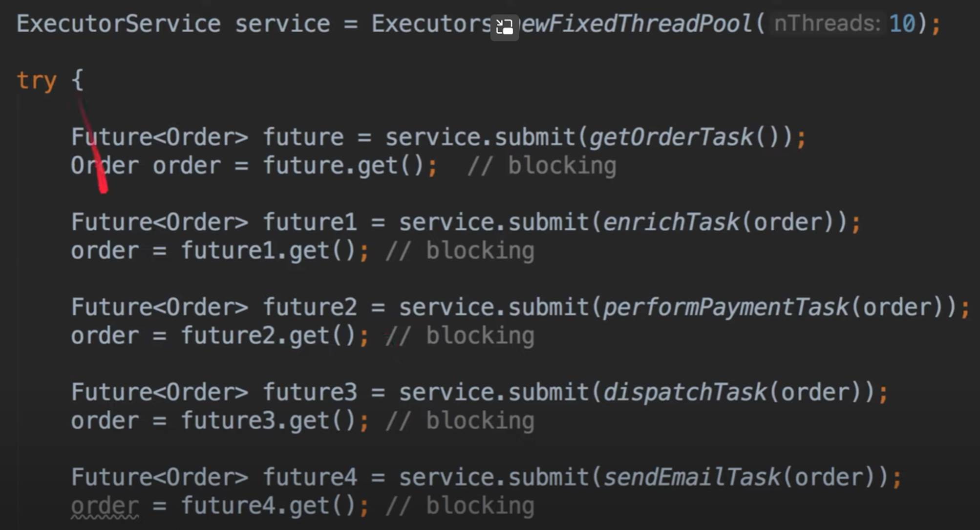Screen dimensions: 980x530
Task: Click the future2 variable declaration
Action: (310, 308)
